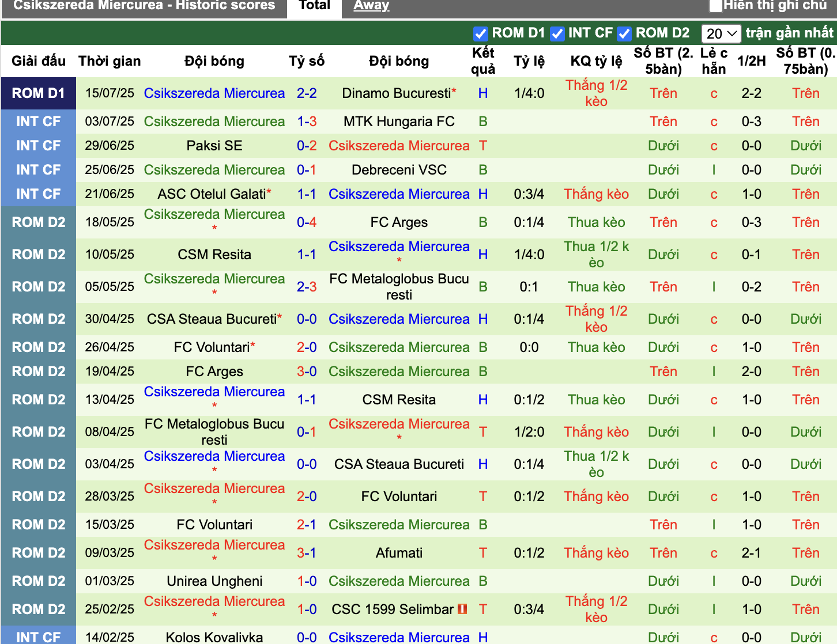837x644 pixels.
Task: Click trận gần nhất label
Action: (789, 33)
